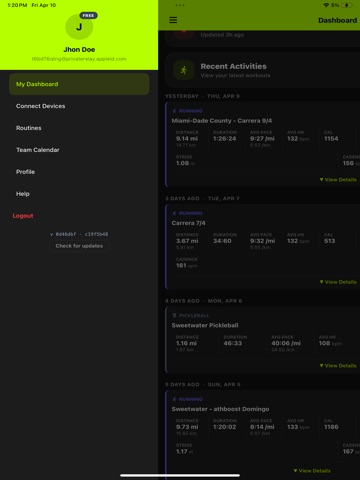Expand View Details for Sweetwater Pickleball
Screen dimensions: 360x480
click(x=338, y=366)
